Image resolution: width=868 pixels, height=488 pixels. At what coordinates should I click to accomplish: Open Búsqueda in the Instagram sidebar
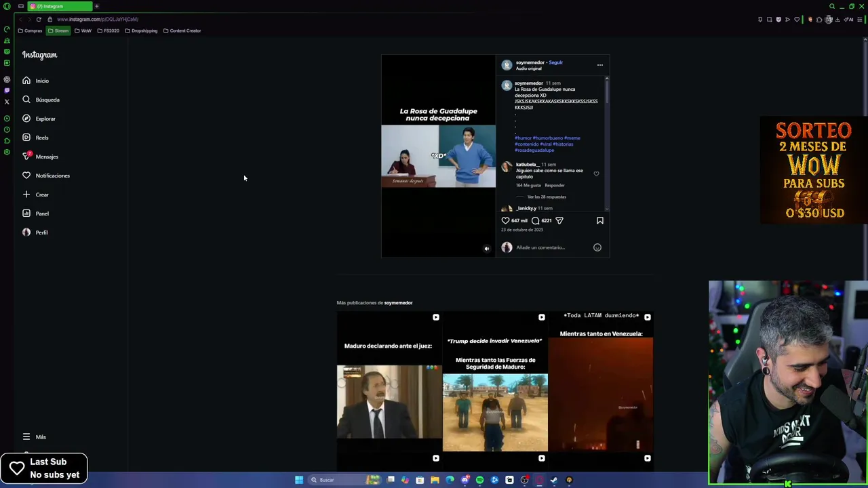click(41, 100)
